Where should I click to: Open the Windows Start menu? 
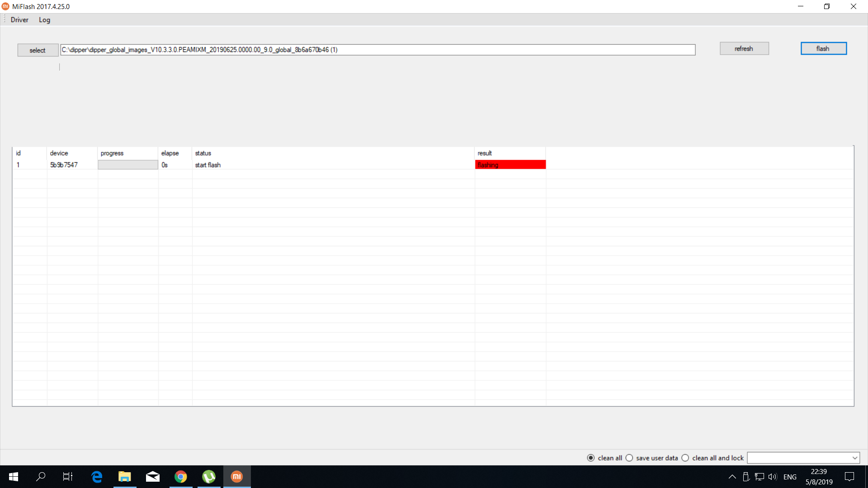point(14,477)
